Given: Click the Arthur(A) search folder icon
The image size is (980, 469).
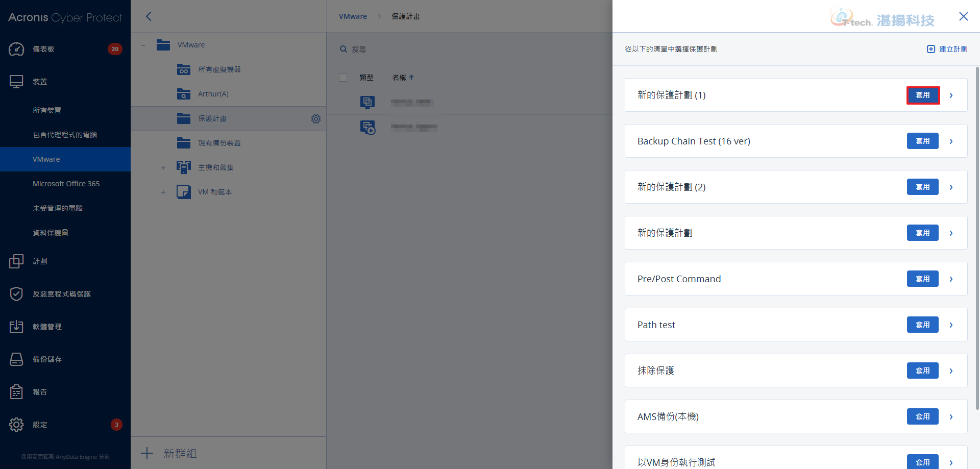Looking at the screenshot, I should point(184,94).
